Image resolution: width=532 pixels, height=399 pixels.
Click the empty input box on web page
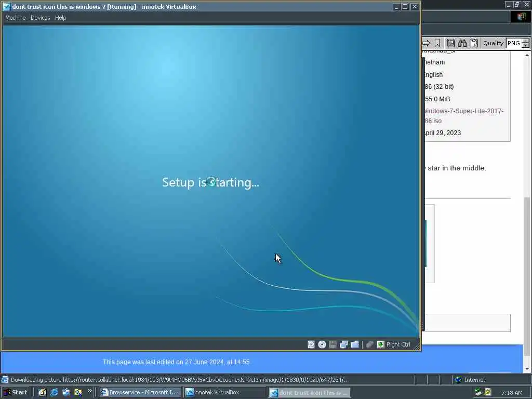pos(468,323)
